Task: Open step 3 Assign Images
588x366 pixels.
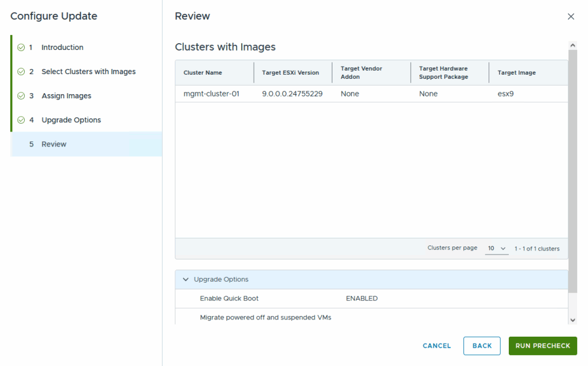Action: tap(66, 96)
